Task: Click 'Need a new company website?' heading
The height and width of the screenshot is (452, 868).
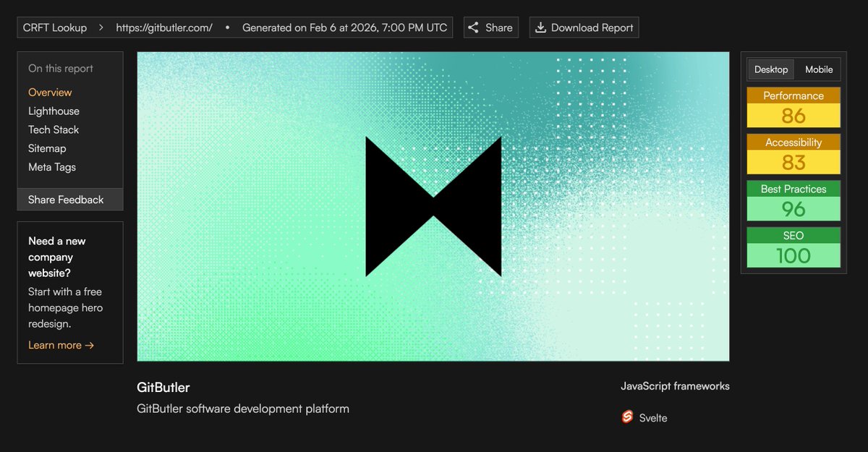Action: coord(57,257)
